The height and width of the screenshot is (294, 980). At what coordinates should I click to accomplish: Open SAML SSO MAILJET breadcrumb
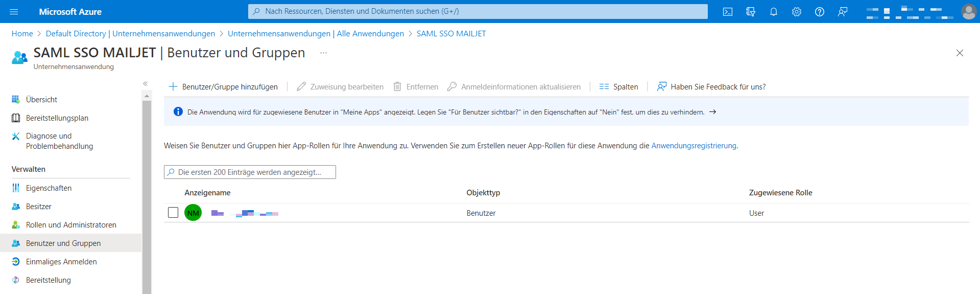tap(451, 34)
